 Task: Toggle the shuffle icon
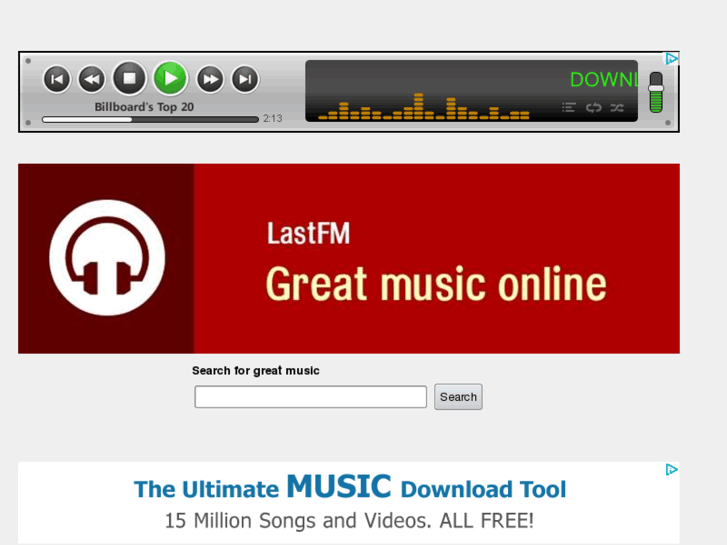[617, 108]
